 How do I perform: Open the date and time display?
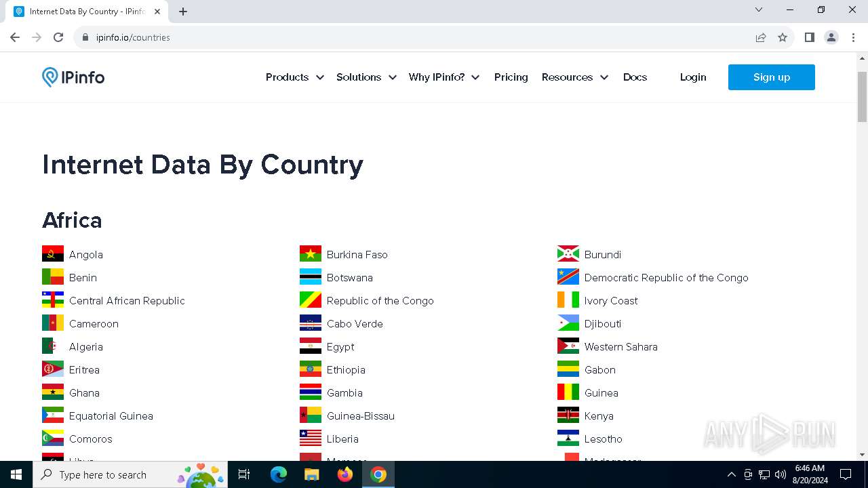pos(810,474)
